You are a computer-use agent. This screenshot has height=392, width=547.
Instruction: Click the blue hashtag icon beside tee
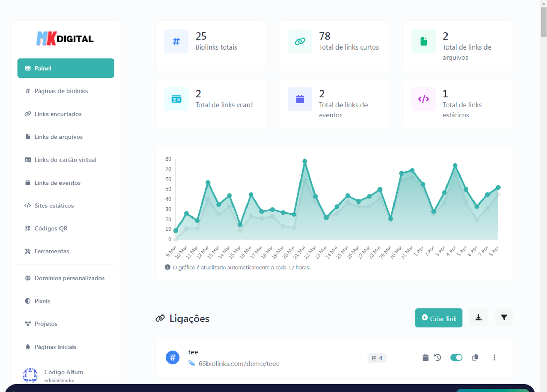pyautogui.click(x=173, y=358)
